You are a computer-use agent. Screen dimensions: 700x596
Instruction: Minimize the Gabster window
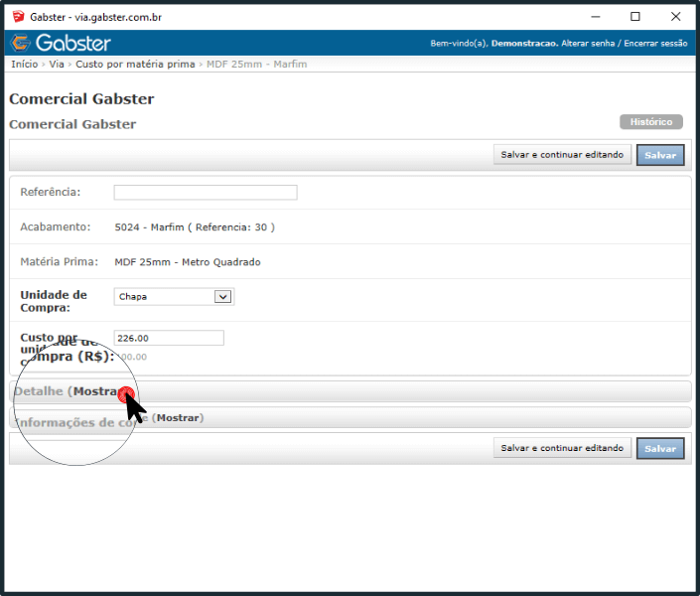tap(595, 17)
